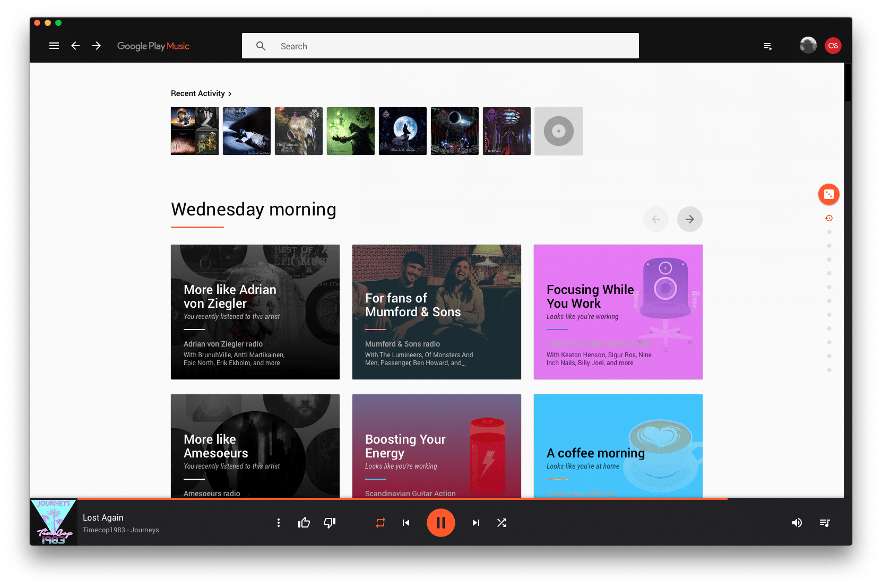882x588 pixels.
Task: Show next Wednesday morning suggestions
Action: tap(690, 219)
